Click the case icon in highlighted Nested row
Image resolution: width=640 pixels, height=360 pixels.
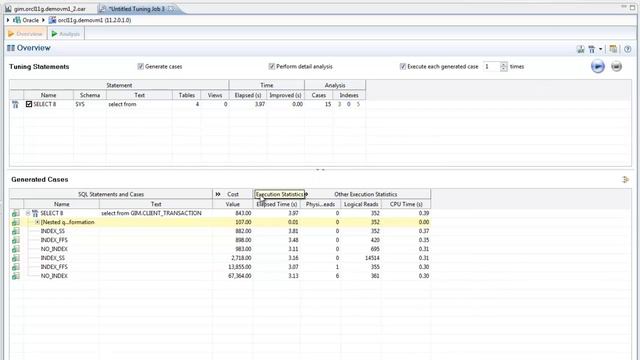(x=16, y=222)
